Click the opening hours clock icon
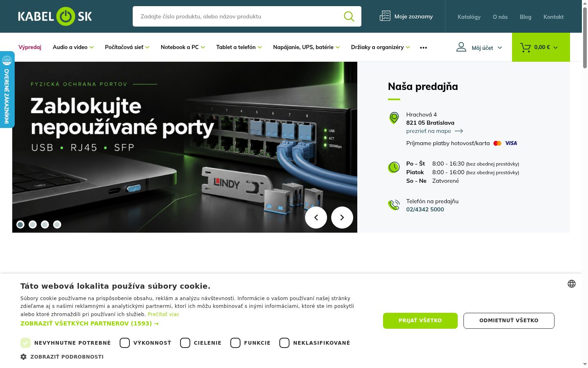 pos(394,167)
